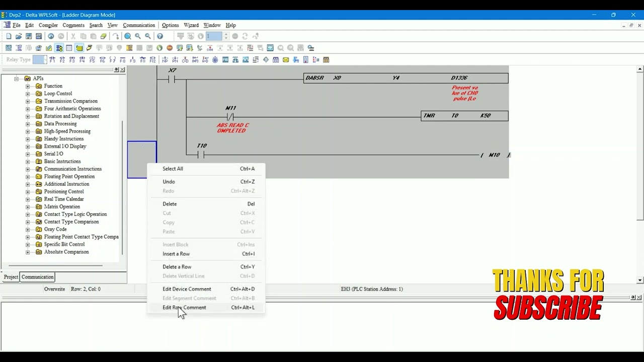Click the zoom out icon
The image size is (644, 362).
point(148,36)
